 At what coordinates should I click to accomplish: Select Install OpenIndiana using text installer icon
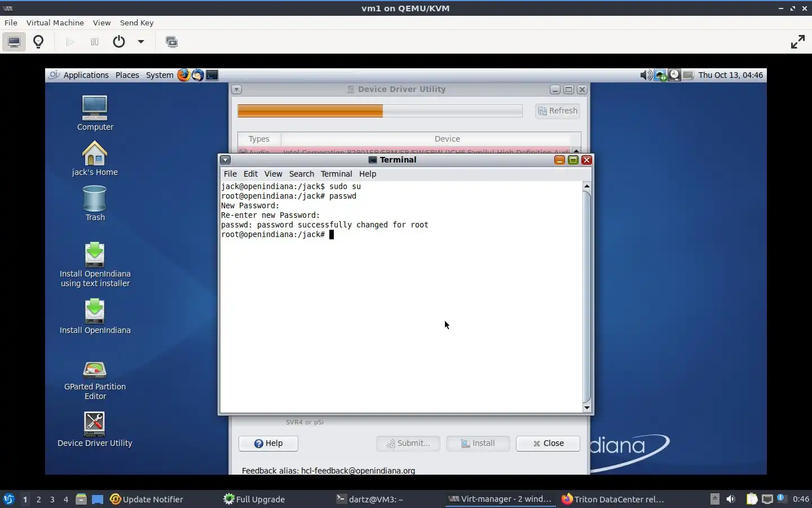pos(95,265)
